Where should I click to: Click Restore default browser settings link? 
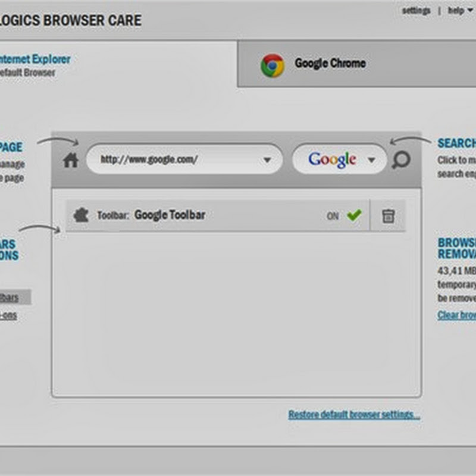point(354,415)
